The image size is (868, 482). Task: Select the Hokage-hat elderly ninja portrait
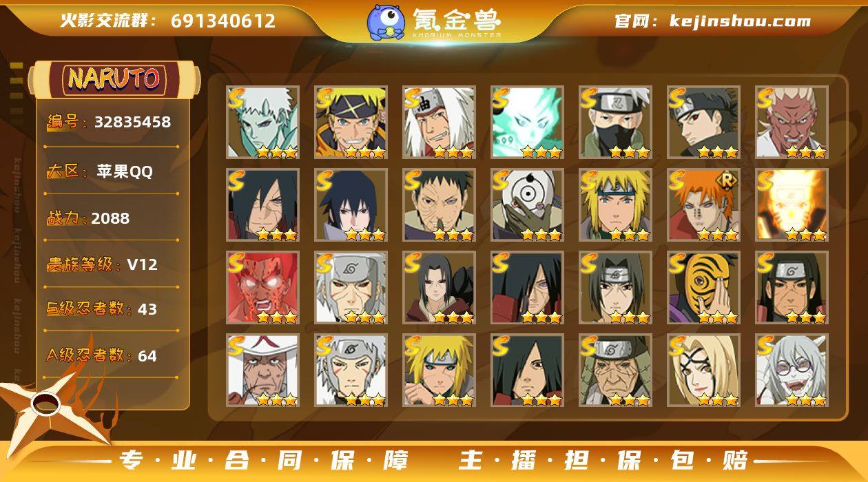click(x=262, y=370)
